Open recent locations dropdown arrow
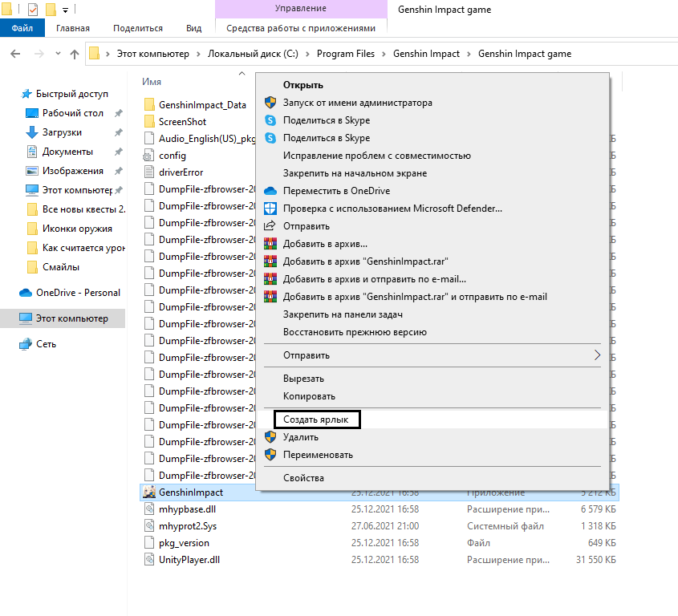 pos(58,54)
